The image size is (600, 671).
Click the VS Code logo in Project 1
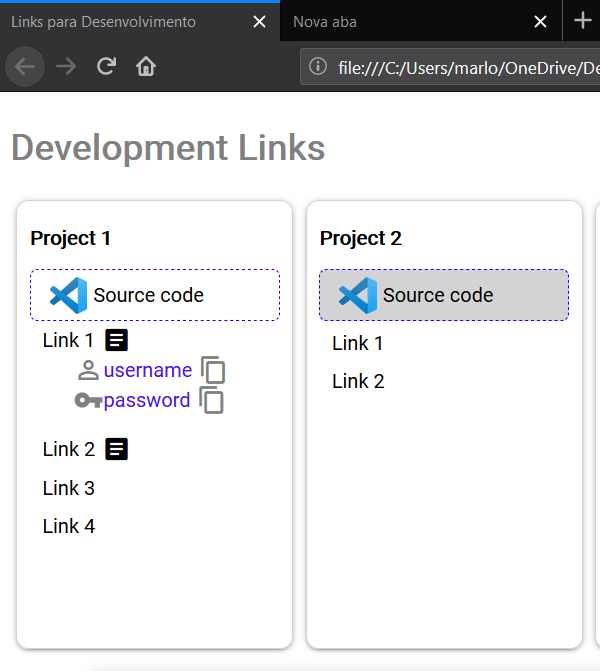tap(68, 295)
